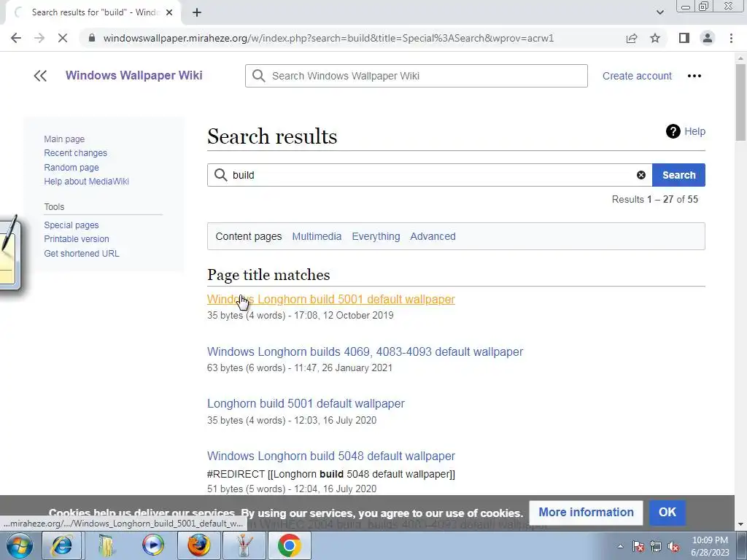Open Firefox from the taskbar
This screenshot has width=747, height=560.
coord(198,545)
